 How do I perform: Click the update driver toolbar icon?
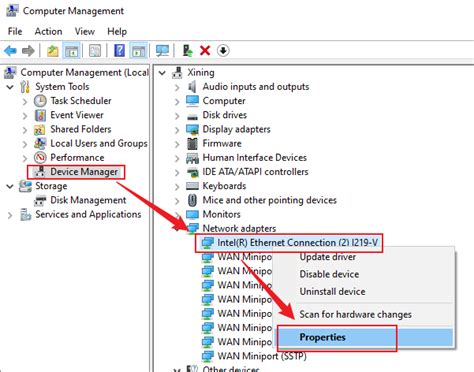188,51
